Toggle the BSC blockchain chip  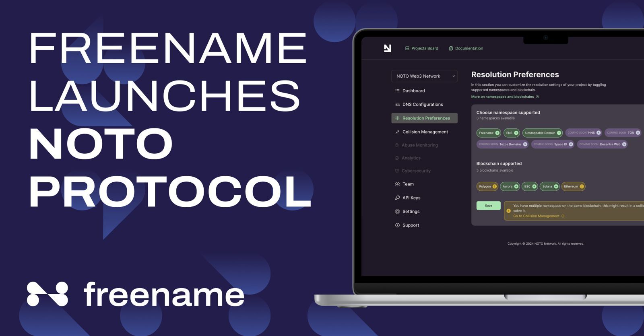[x=530, y=186]
